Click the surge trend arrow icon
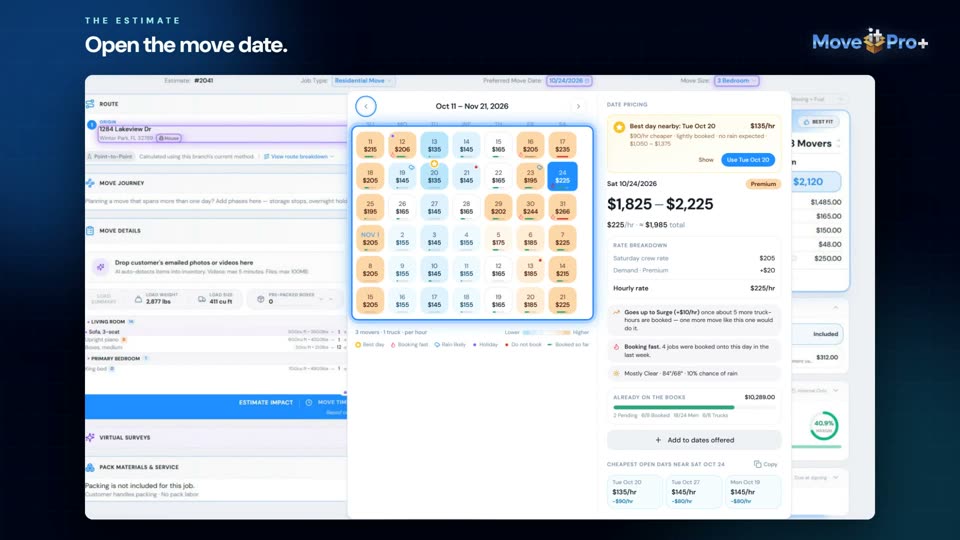The width and height of the screenshot is (960, 540). pos(616,312)
